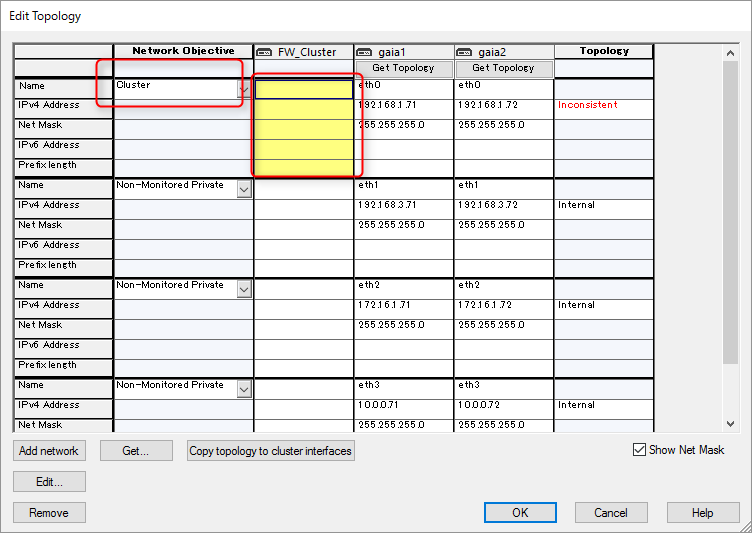Click the Topology column header

click(x=604, y=51)
